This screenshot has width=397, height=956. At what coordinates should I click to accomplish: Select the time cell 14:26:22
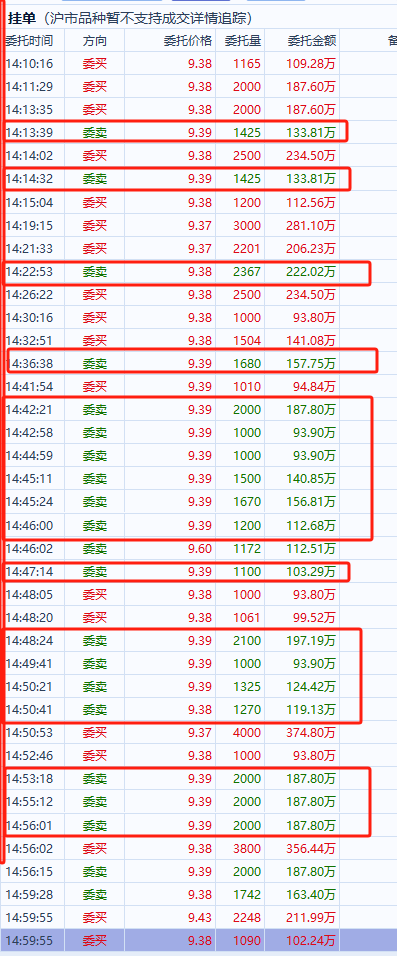tap(29, 294)
